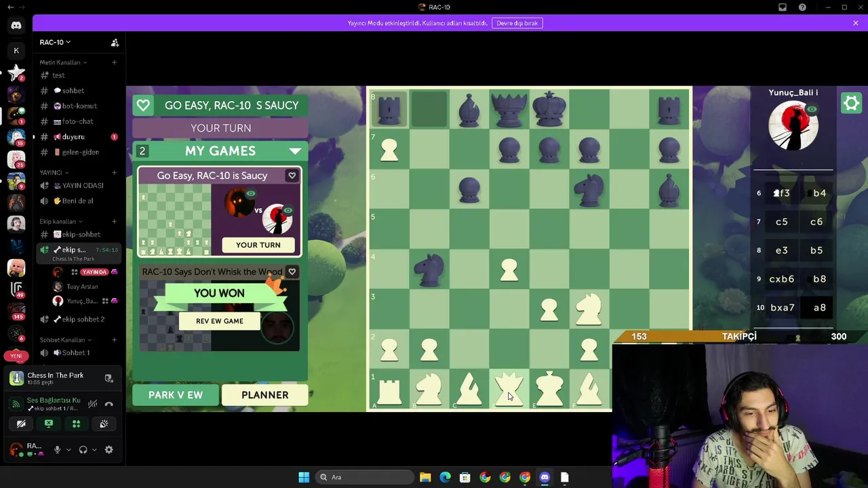The width and height of the screenshot is (868, 488).
Task: Join YAYIN ODASI voice channel
Action: click(x=78, y=186)
